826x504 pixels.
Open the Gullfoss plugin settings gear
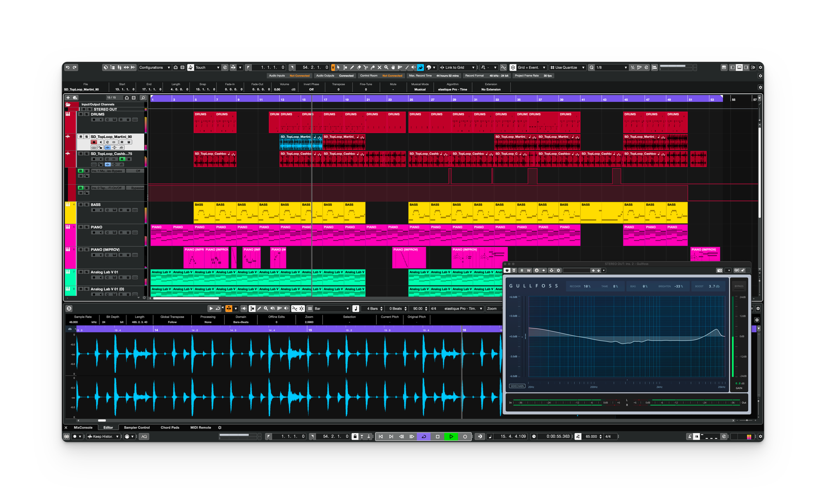559,270
